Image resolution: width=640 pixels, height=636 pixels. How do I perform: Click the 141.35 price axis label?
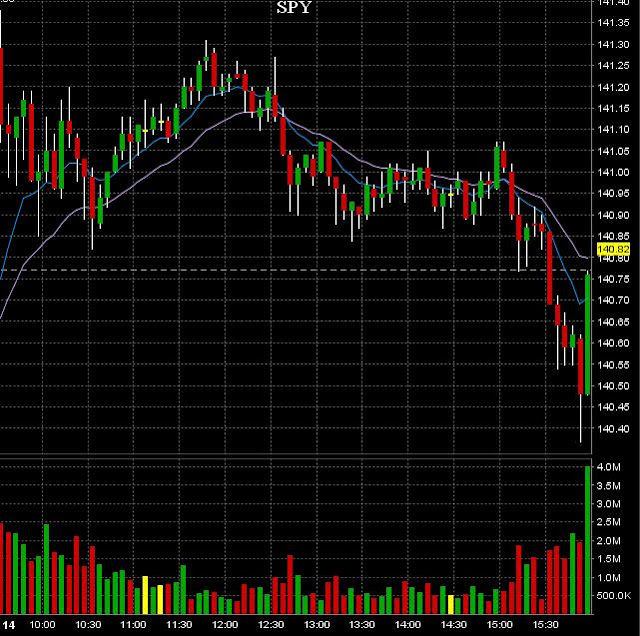tap(613, 22)
